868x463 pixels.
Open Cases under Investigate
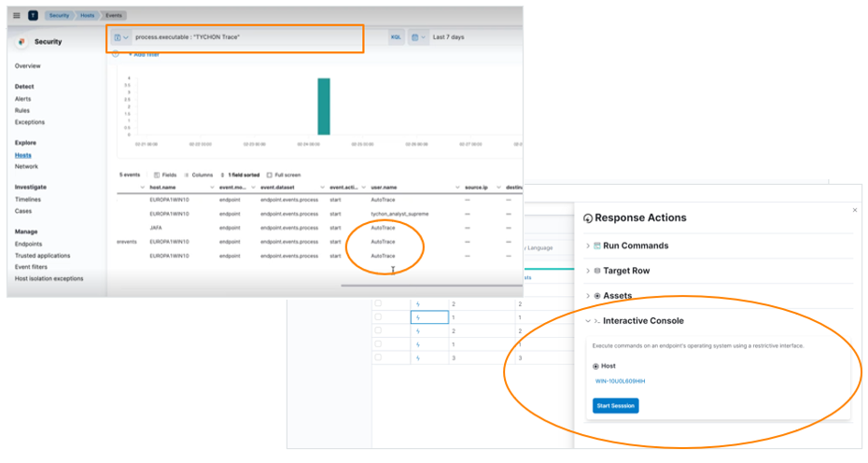pos(23,211)
